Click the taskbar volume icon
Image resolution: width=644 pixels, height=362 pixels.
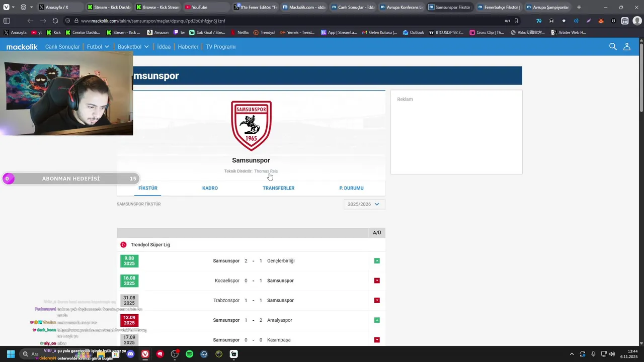pos(612,354)
